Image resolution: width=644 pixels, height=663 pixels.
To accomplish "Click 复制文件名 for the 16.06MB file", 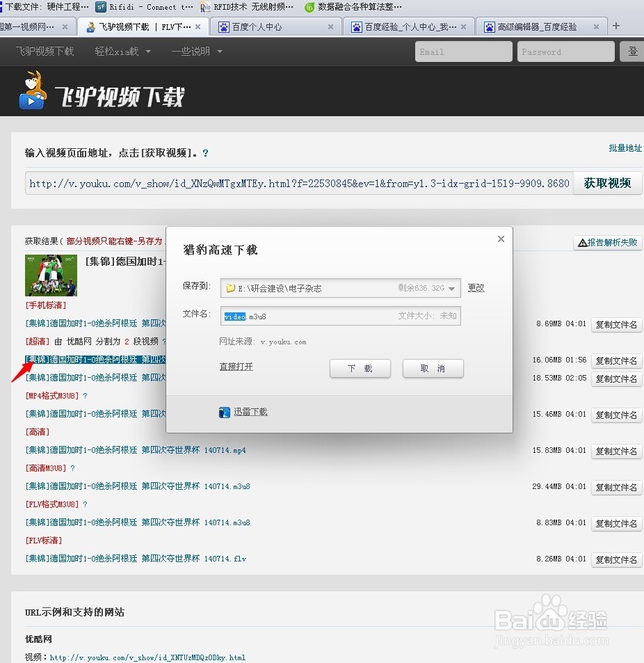I will [617, 360].
